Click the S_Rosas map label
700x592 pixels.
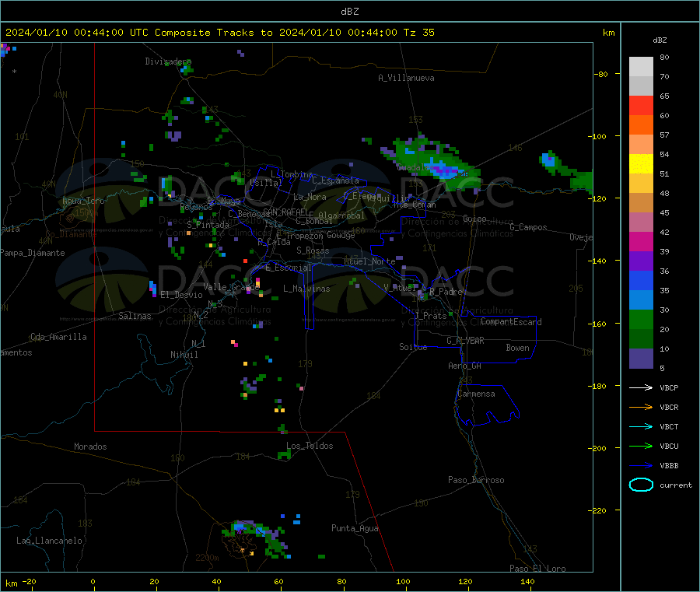point(313,250)
